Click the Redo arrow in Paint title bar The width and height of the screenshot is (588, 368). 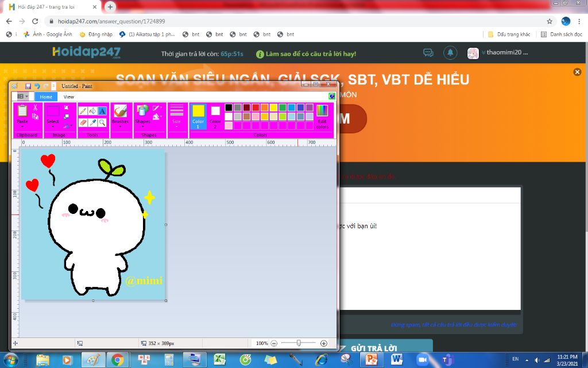[x=46, y=86]
